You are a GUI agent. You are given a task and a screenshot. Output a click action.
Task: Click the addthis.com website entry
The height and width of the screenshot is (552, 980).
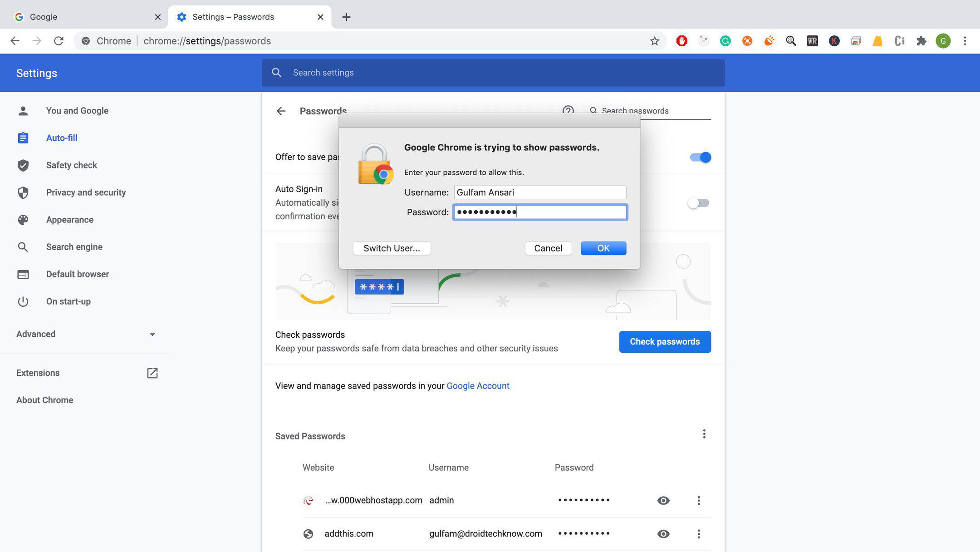tap(349, 534)
